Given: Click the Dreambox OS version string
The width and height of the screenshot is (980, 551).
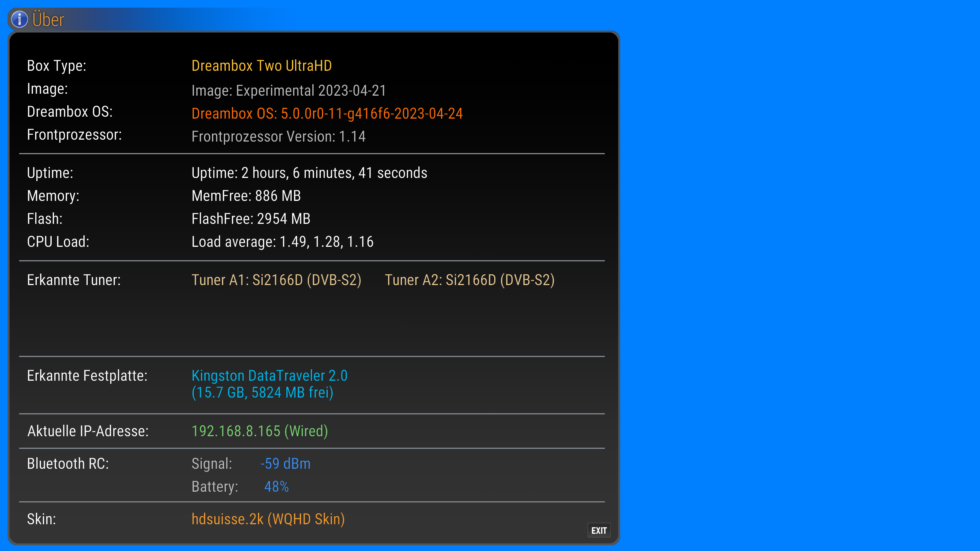Looking at the screenshot, I should [x=327, y=114].
